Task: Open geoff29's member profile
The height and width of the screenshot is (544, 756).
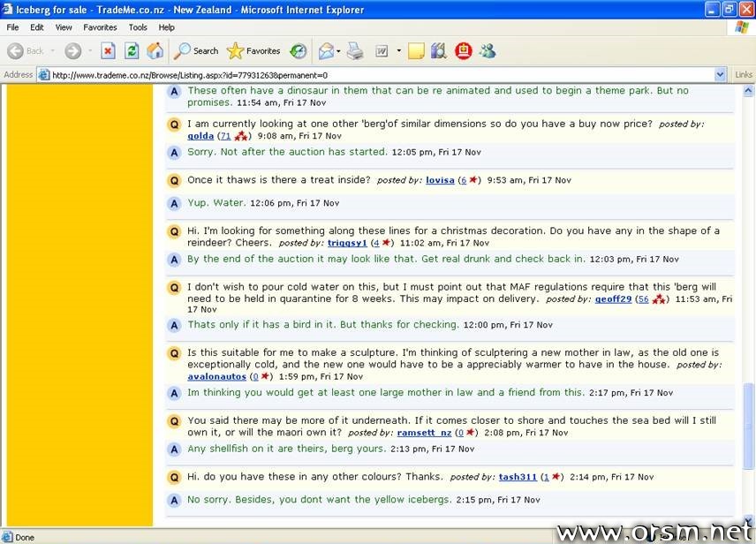Action: 613,299
